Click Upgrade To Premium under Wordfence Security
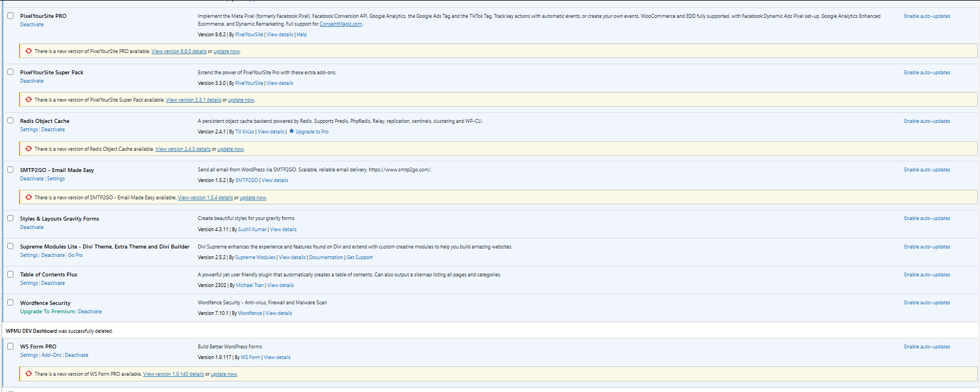980x392 pixels. (47, 312)
